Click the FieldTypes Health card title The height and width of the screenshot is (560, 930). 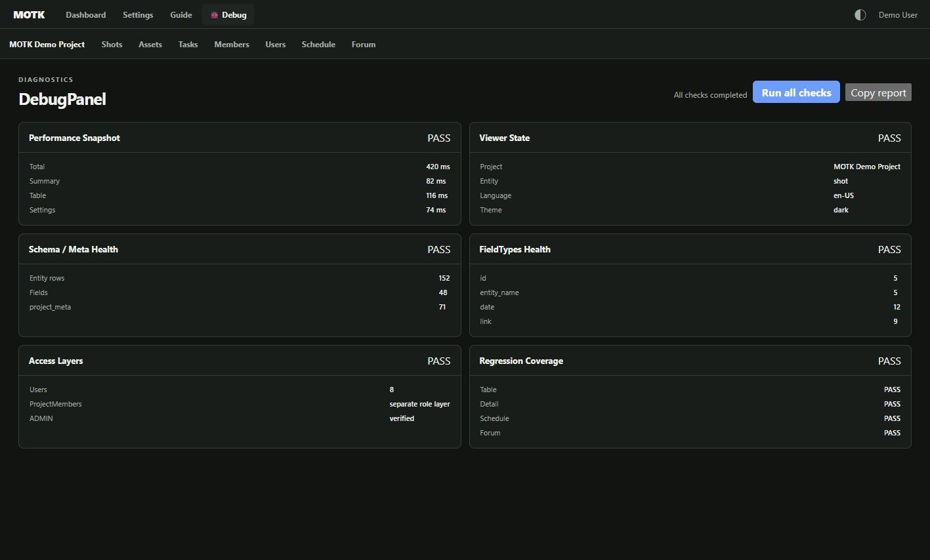coord(515,249)
